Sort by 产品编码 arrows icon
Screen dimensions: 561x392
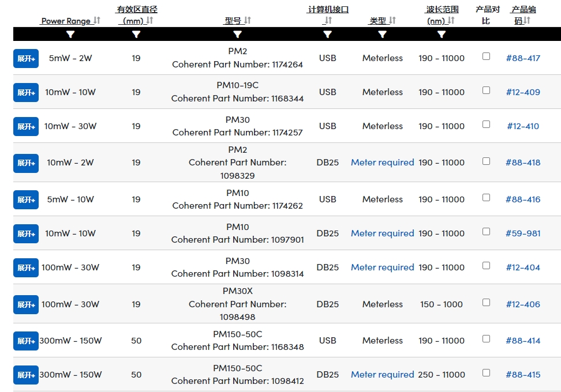tap(527, 21)
